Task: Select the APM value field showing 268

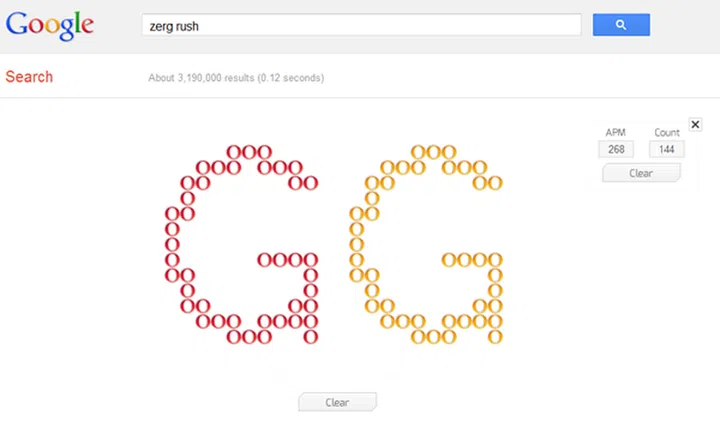Action: 615,149
